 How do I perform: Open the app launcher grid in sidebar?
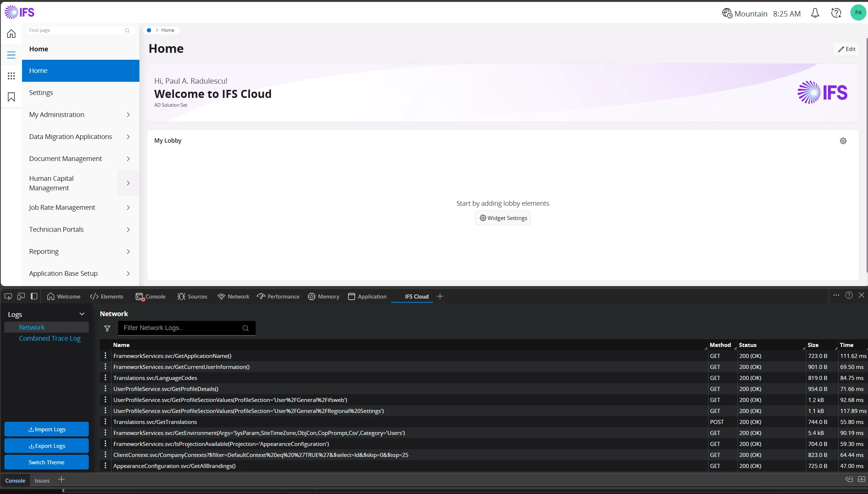click(11, 76)
